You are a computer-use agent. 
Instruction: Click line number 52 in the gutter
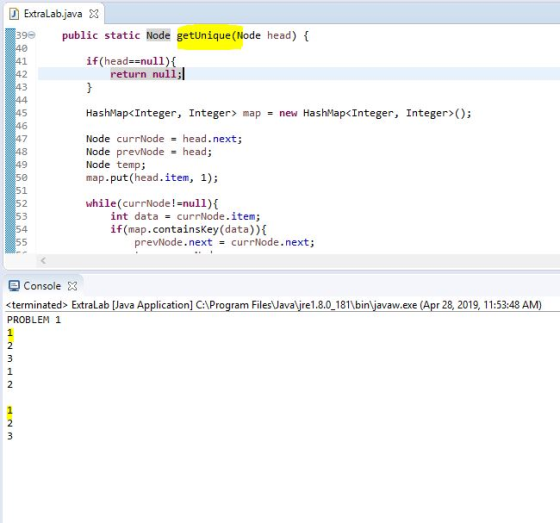(21, 203)
